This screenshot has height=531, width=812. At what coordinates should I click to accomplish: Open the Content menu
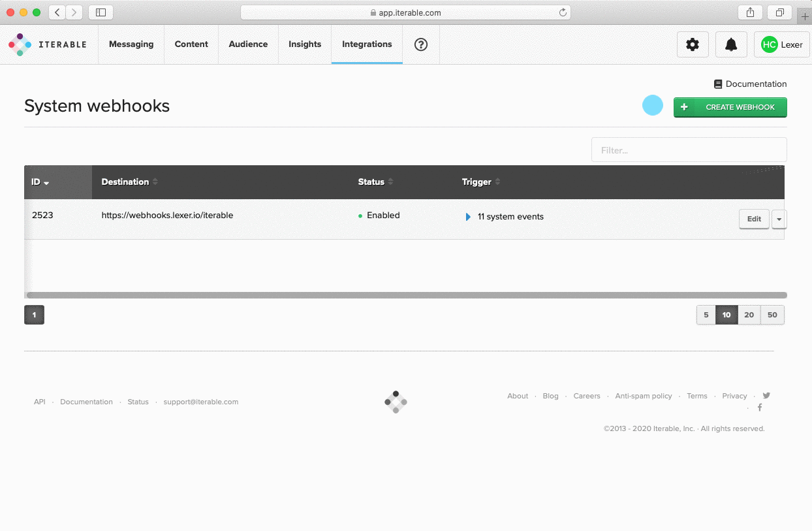tap(191, 44)
